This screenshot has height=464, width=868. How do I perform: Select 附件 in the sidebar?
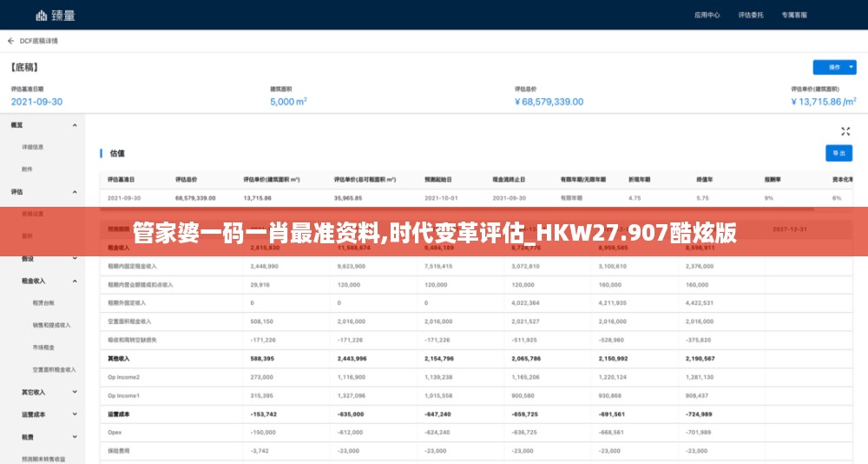tap(27, 169)
